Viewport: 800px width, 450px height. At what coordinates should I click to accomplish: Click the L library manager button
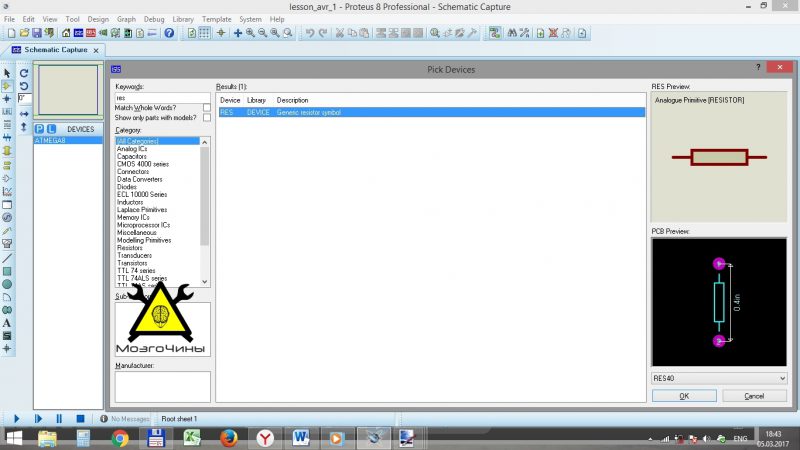pyautogui.click(x=51, y=129)
